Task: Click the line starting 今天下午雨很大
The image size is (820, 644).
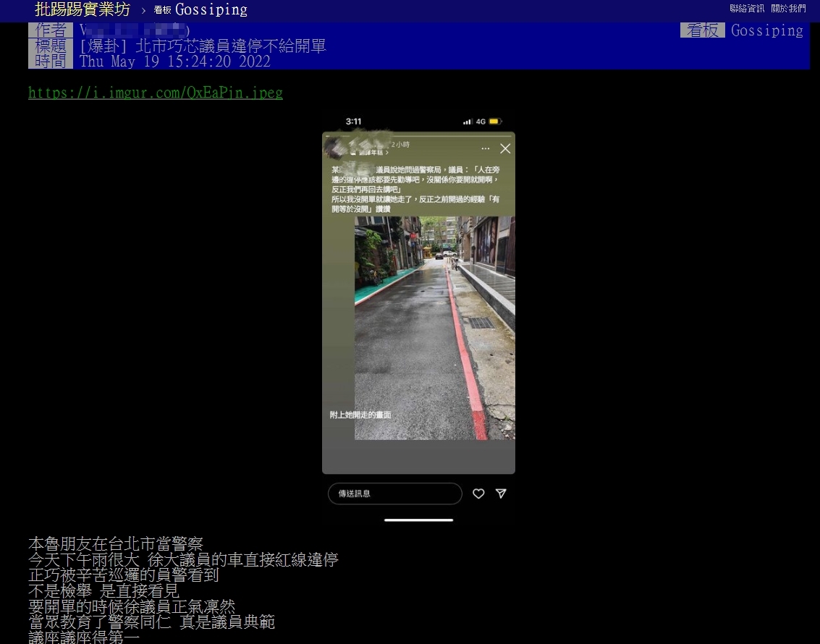Action: tap(183, 559)
